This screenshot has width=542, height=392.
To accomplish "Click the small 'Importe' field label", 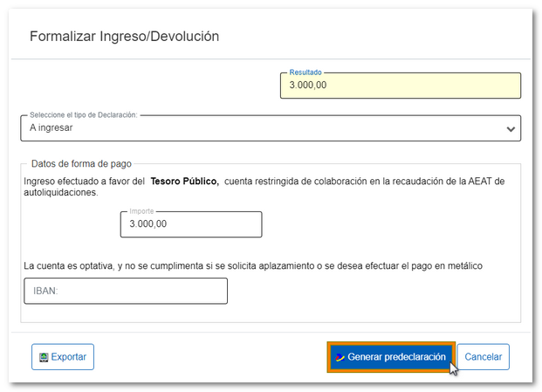I will tap(142, 211).
